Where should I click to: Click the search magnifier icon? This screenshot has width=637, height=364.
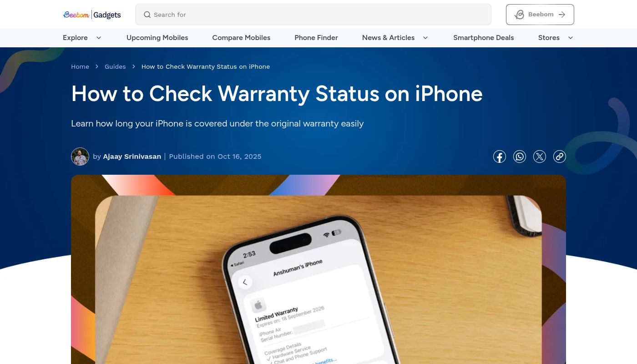[x=147, y=15]
